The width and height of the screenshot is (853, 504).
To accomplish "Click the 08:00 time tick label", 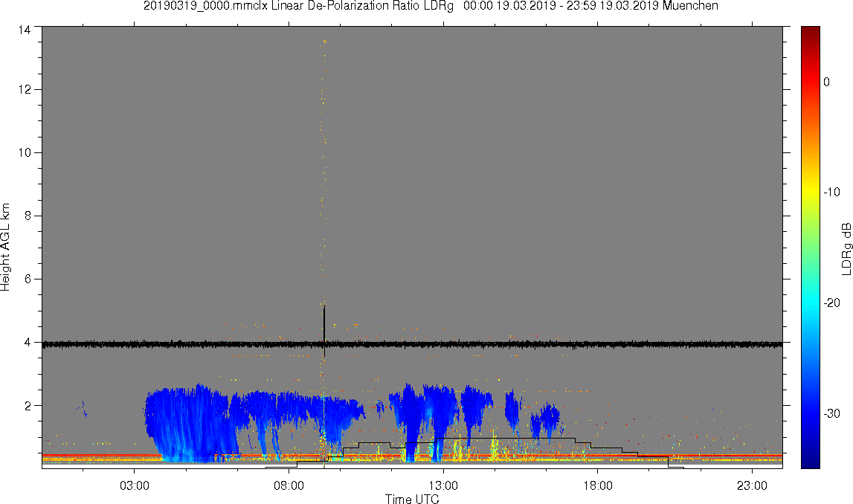I will pos(289,485).
